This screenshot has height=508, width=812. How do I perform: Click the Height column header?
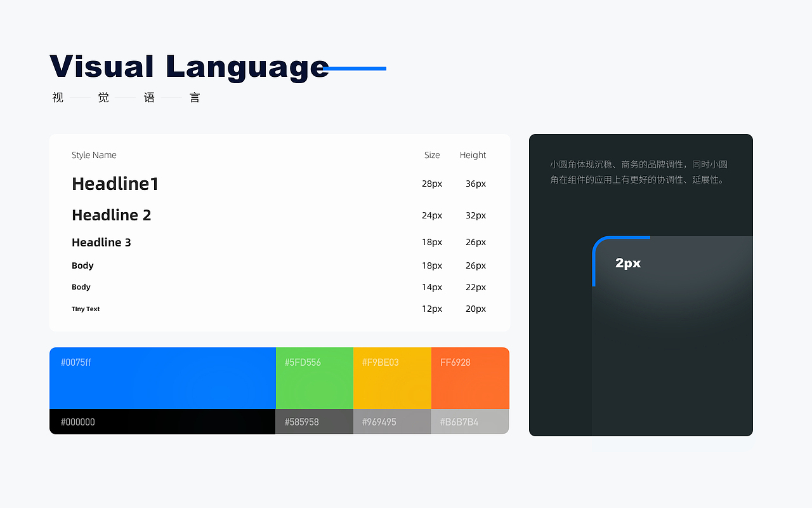tap(473, 155)
